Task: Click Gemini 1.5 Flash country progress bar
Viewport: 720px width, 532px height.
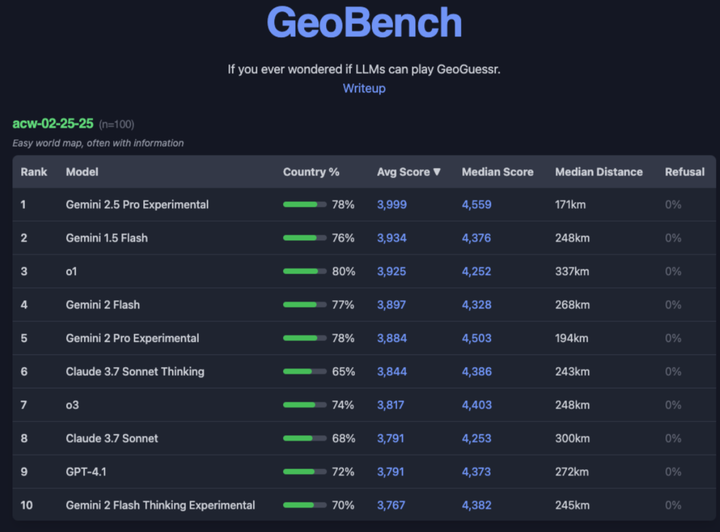Action: coord(305,238)
